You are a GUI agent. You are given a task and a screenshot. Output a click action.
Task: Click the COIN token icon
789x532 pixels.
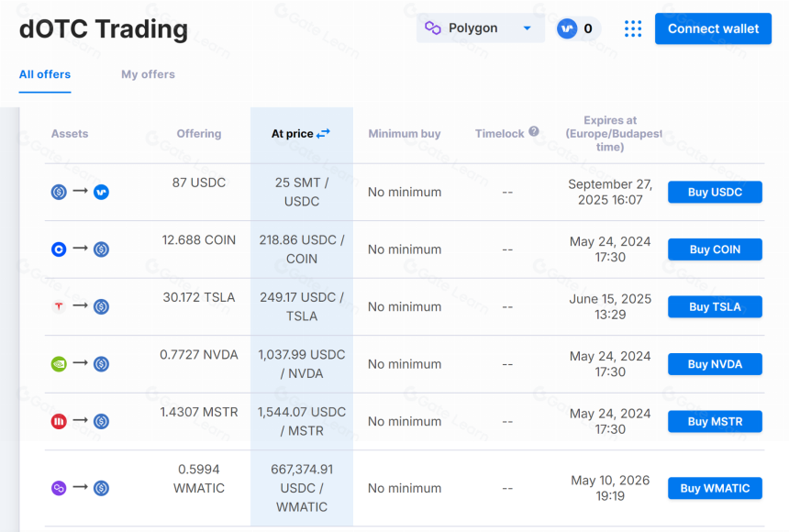coord(59,249)
